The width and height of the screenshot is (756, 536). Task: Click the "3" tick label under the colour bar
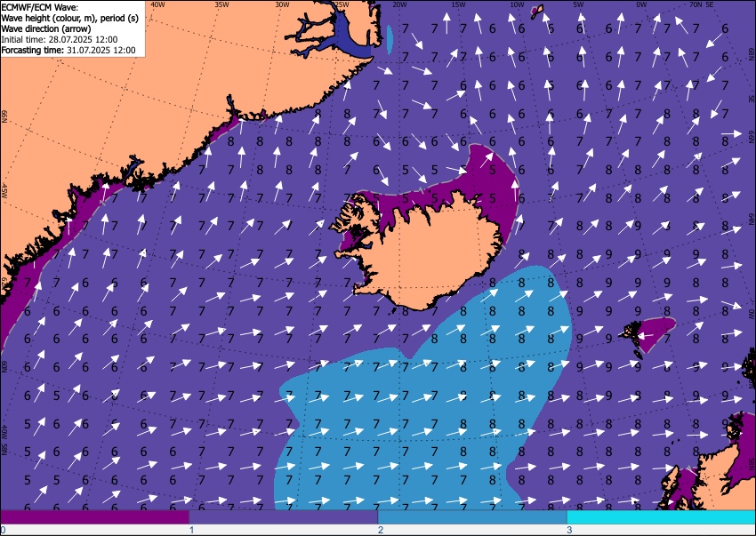(x=569, y=530)
